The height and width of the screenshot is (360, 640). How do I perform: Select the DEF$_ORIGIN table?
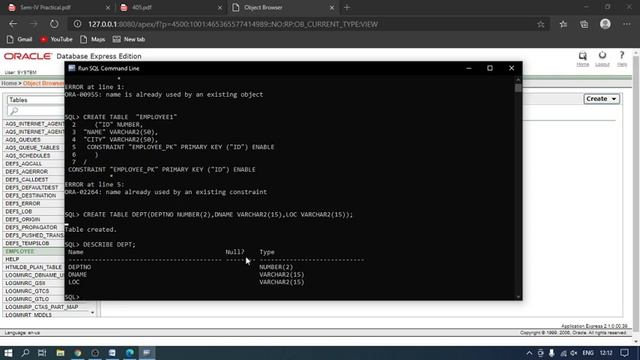(23, 219)
